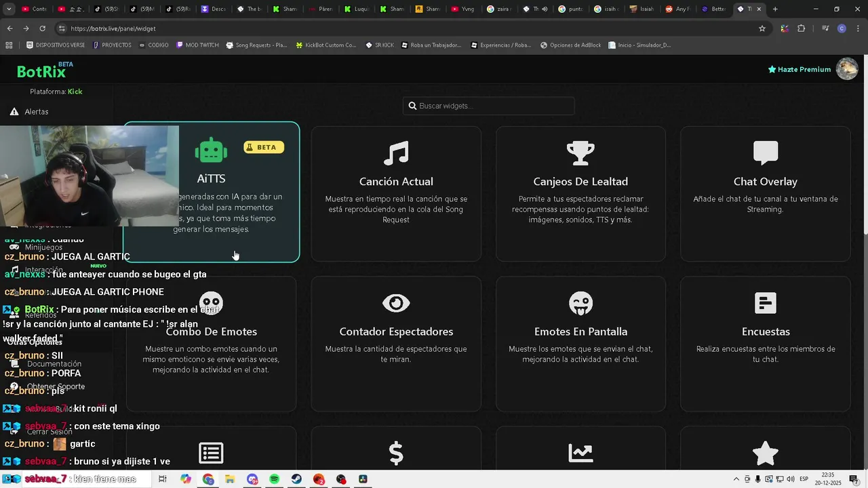Image resolution: width=868 pixels, height=488 pixels.
Task: Open Documentación in the sidebar
Action: [x=54, y=364]
